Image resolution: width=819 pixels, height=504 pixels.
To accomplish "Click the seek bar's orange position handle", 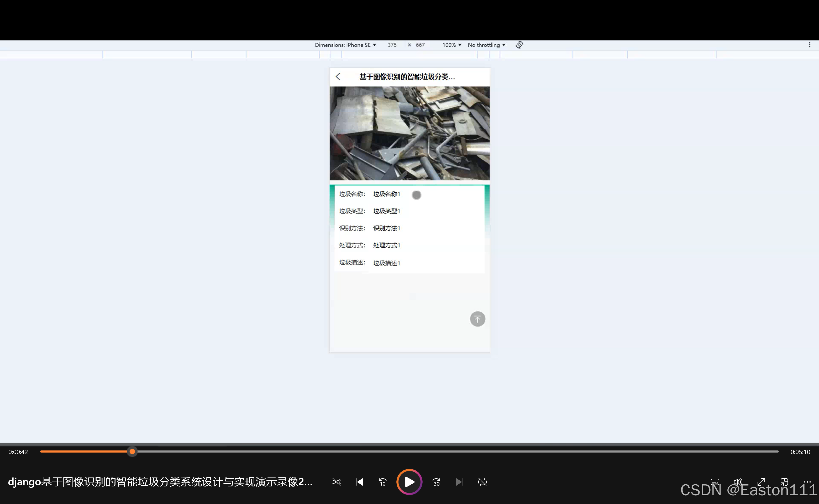I will point(132,452).
